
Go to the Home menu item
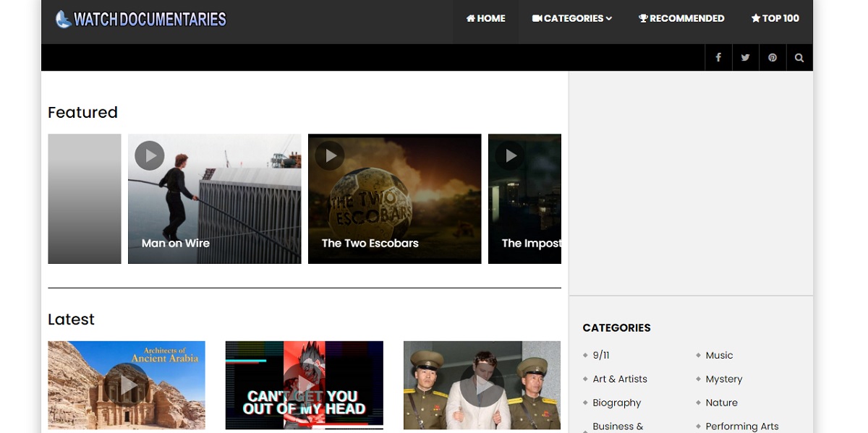click(x=486, y=19)
